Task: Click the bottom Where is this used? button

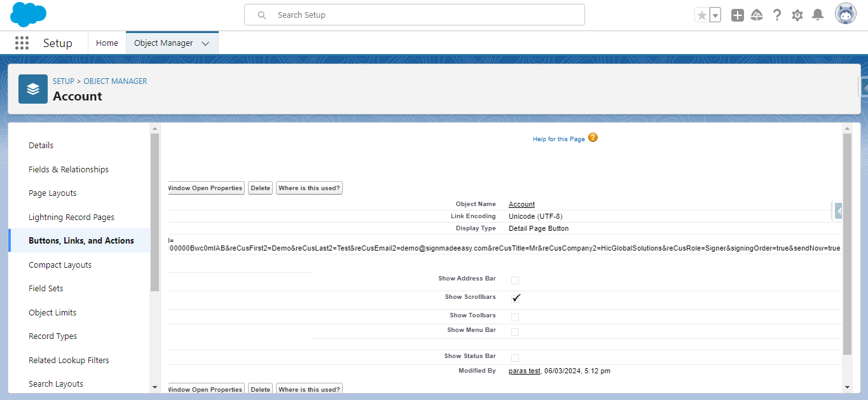Action: [309, 389]
